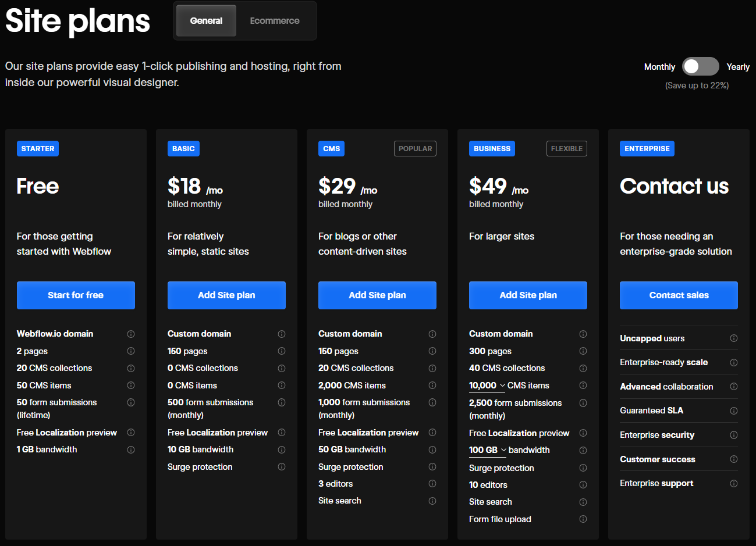Toggle billing between Monthly and Yearly
This screenshot has height=546, width=756.
pyautogui.click(x=701, y=66)
